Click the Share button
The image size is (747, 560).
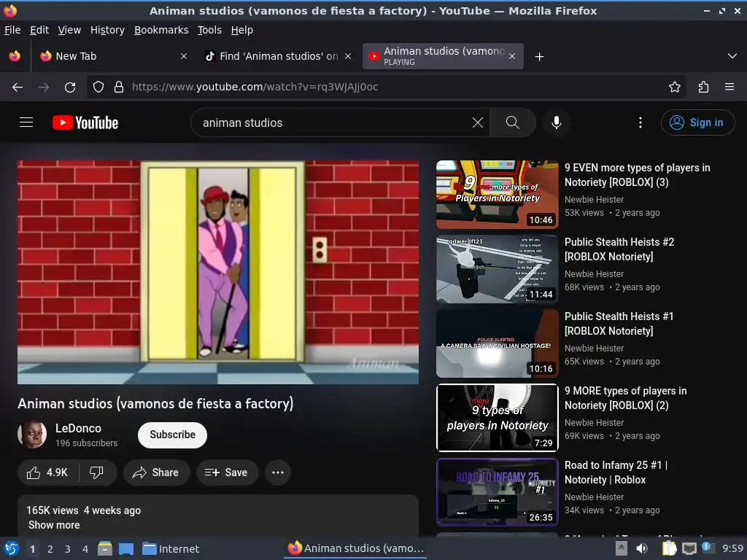point(156,472)
